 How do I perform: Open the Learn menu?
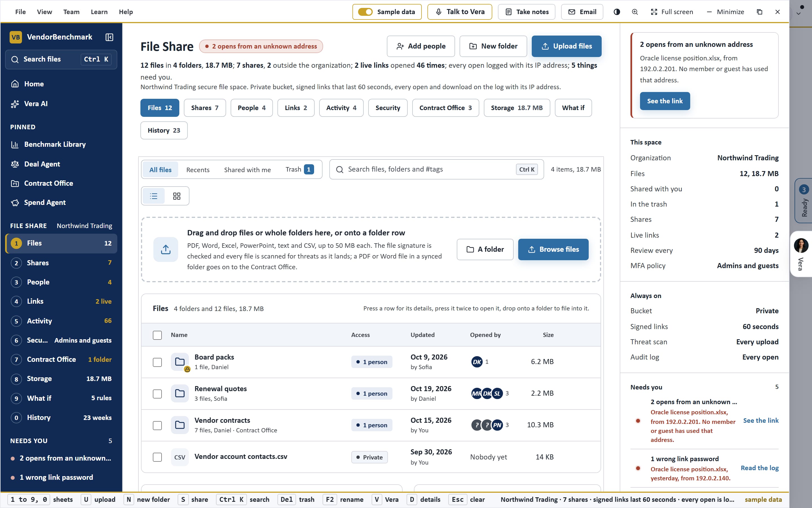99,12
